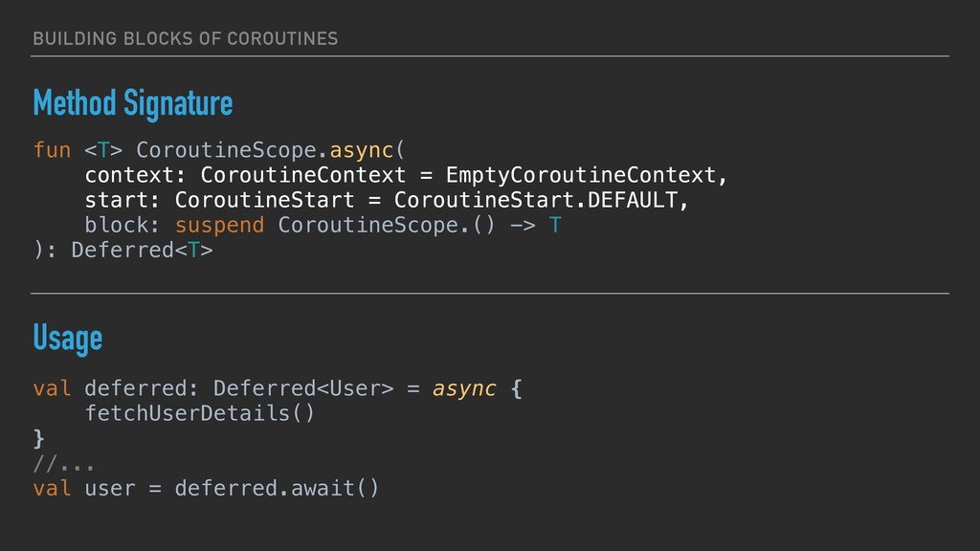Select the 'Deferred<T>' return type
The height and width of the screenshot is (551, 980).
click(142, 251)
